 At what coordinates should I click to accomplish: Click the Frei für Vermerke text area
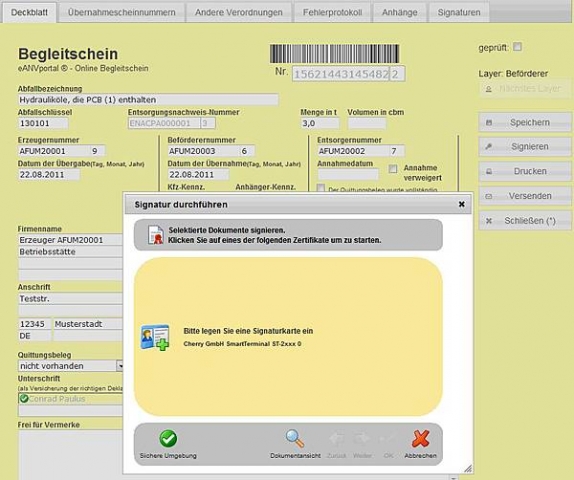point(70,455)
